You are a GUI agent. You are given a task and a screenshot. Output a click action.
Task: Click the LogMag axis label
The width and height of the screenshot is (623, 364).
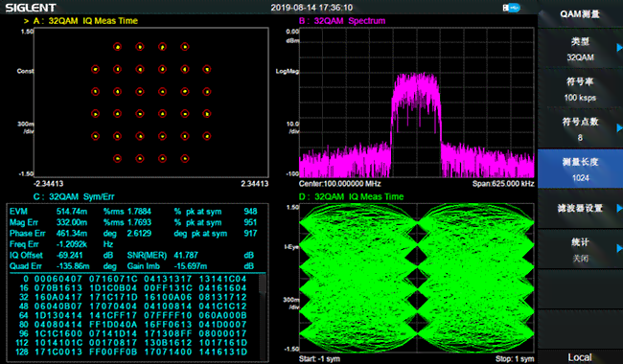(288, 72)
